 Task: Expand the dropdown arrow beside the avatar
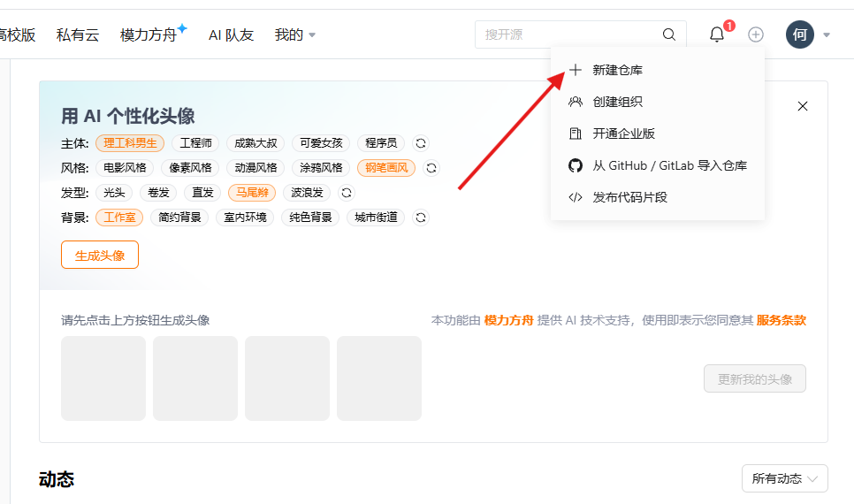827,34
